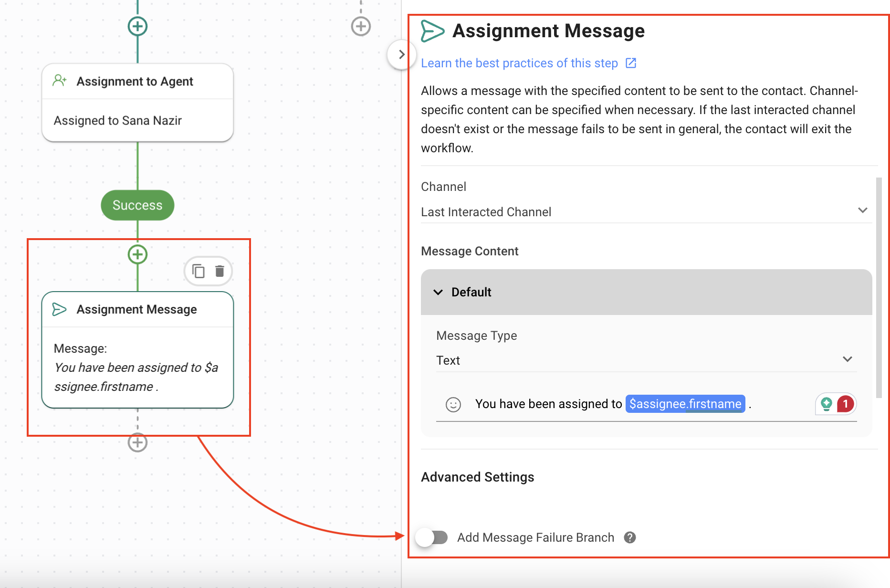Add a step above Assignment to Agent
Viewport: 890px width, 588px height.
[137, 26]
